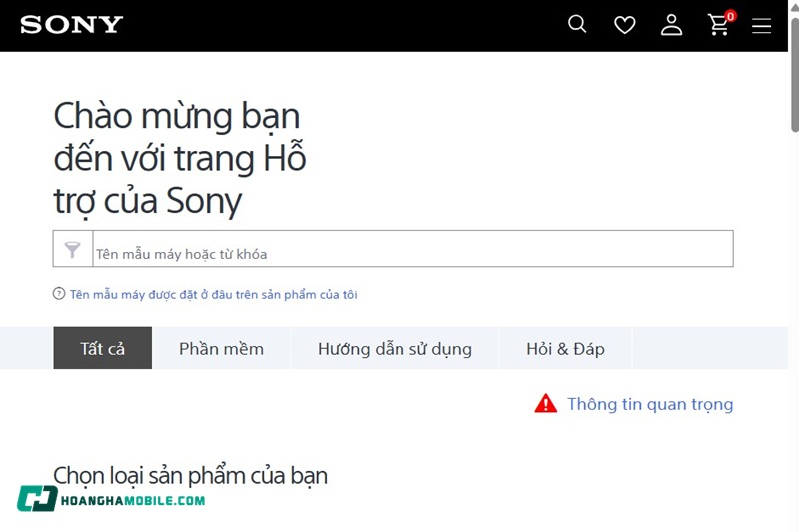Click the Sony logo in the header
Viewport: 799px width, 532px height.
coord(71,25)
